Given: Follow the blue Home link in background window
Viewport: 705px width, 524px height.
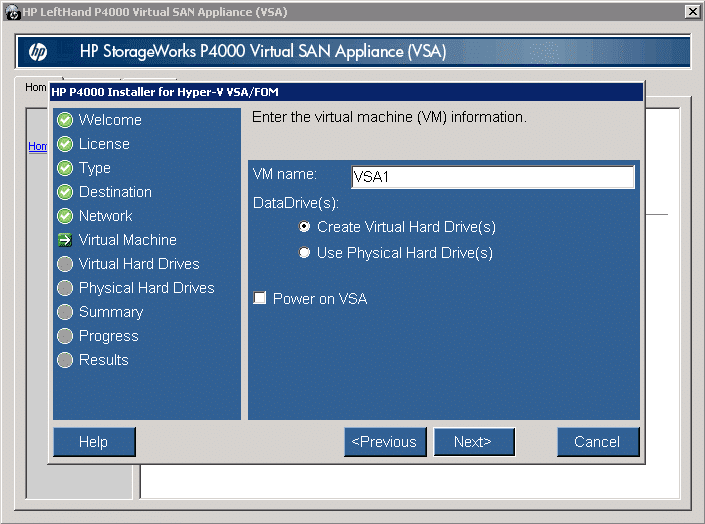Looking at the screenshot, I should pos(38,146).
